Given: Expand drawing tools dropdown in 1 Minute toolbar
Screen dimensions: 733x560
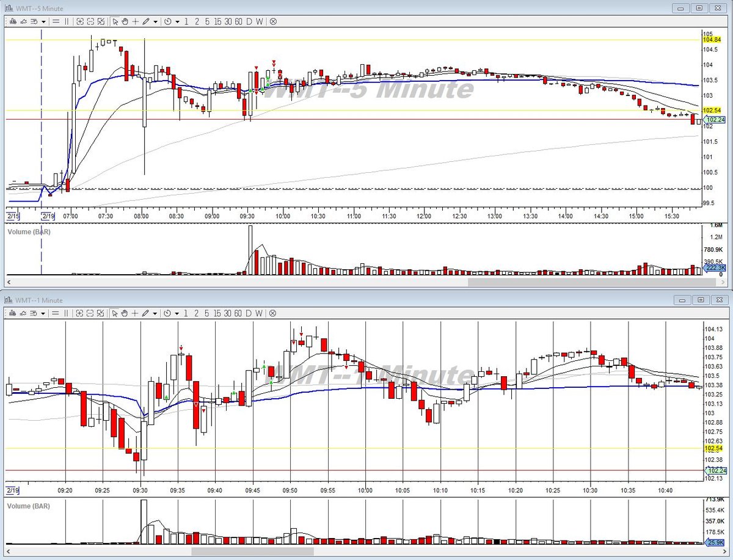Looking at the screenshot, I should [155, 313].
